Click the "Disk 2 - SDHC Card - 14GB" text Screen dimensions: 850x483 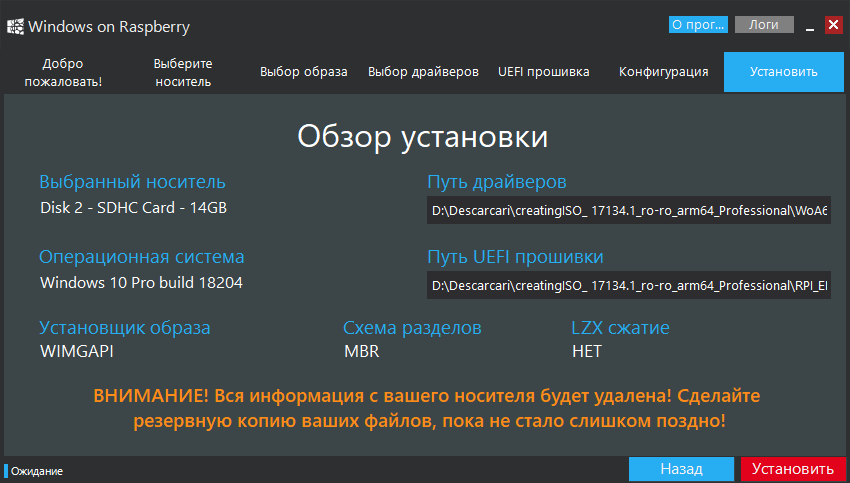133,208
